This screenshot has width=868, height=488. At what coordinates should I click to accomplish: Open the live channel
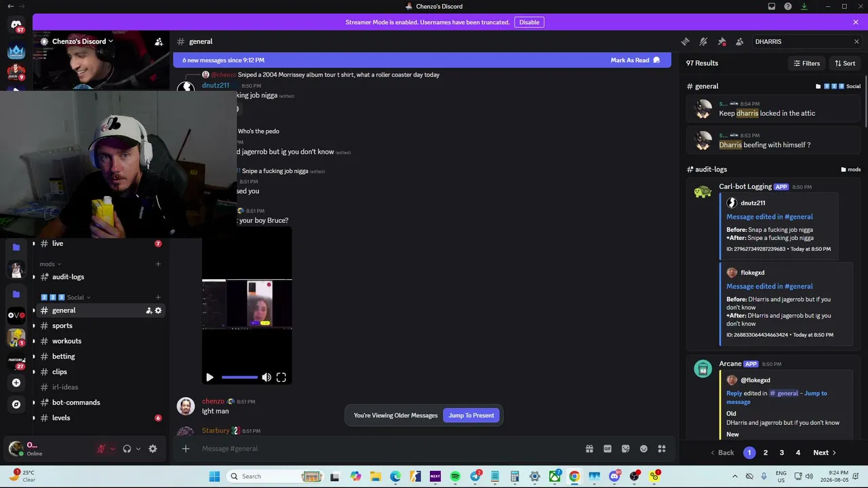pyautogui.click(x=98, y=243)
